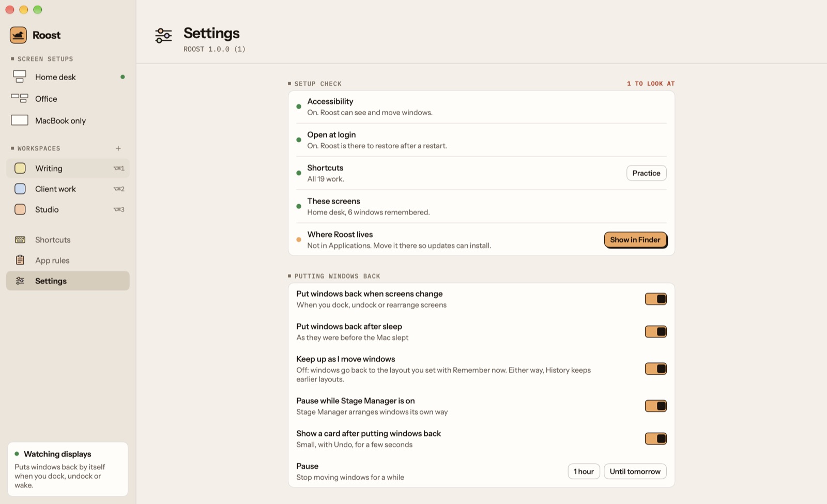Click the large Settings header sliders icon
Screen dimensions: 827x504
click(163, 36)
